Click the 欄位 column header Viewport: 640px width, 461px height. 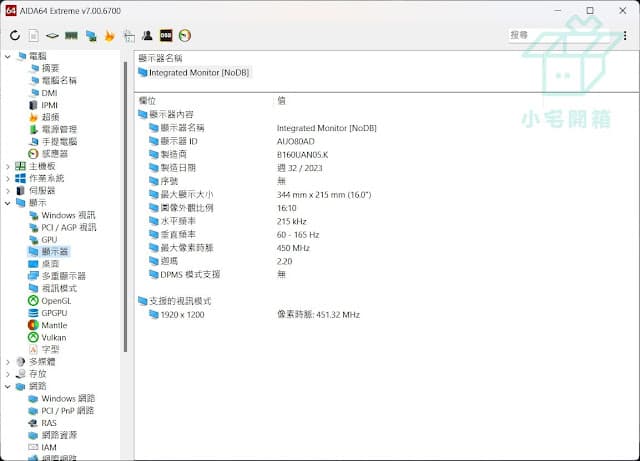[147, 100]
